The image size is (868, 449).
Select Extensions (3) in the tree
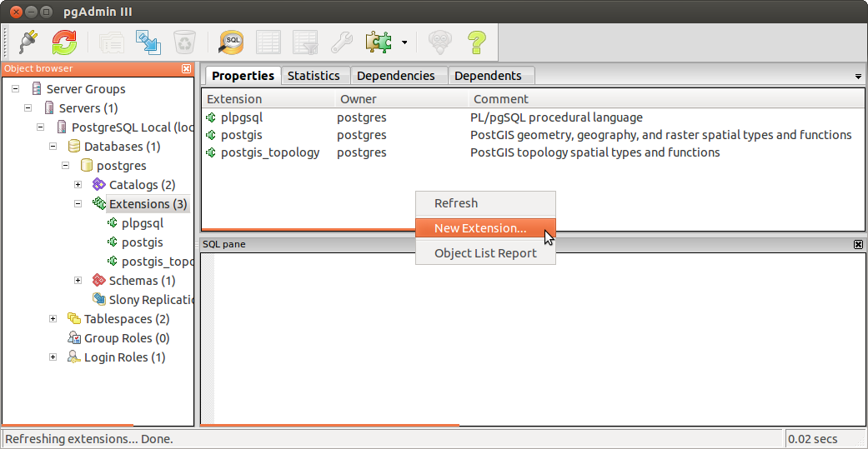click(148, 204)
